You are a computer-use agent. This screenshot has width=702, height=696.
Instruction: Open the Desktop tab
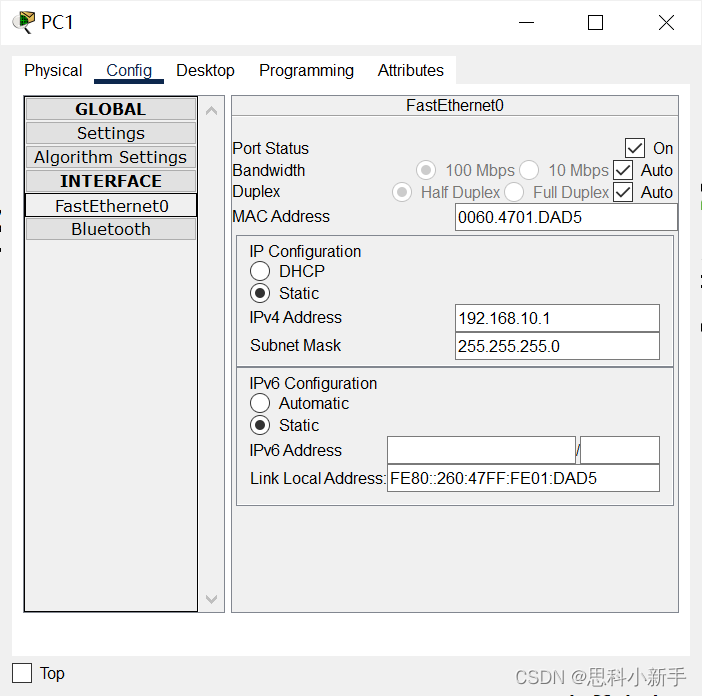tap(205, 70)
